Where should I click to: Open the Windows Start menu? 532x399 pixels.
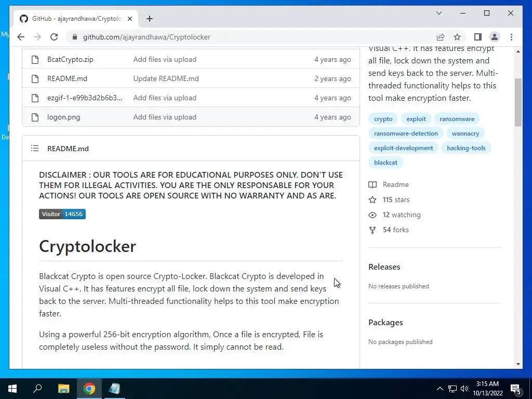[12, 389]
